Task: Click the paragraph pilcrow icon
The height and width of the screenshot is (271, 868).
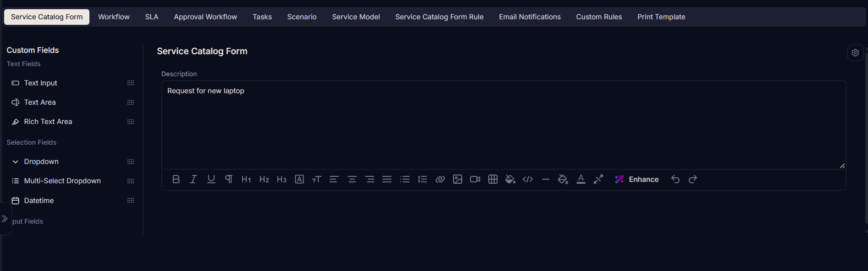Action: coord(229,179)
